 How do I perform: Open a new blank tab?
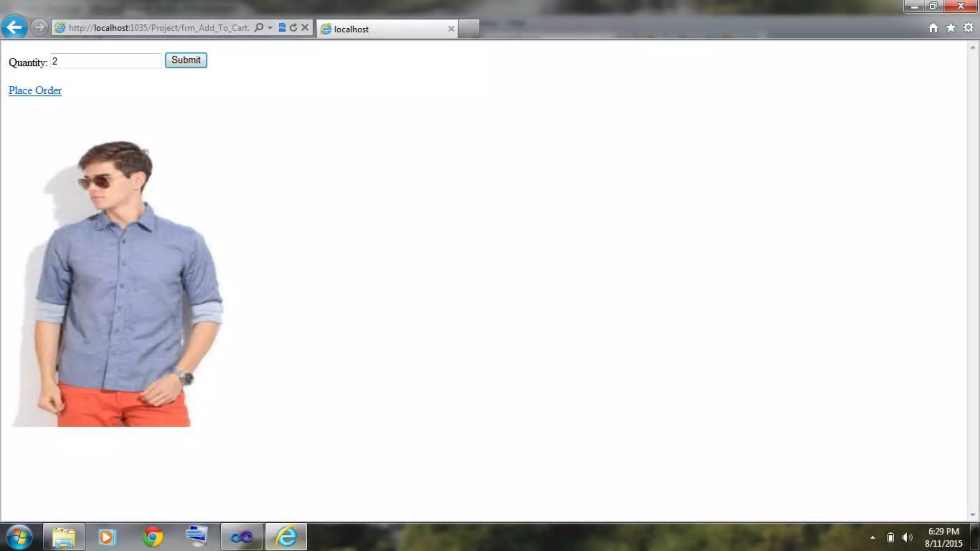coord(469,29)
